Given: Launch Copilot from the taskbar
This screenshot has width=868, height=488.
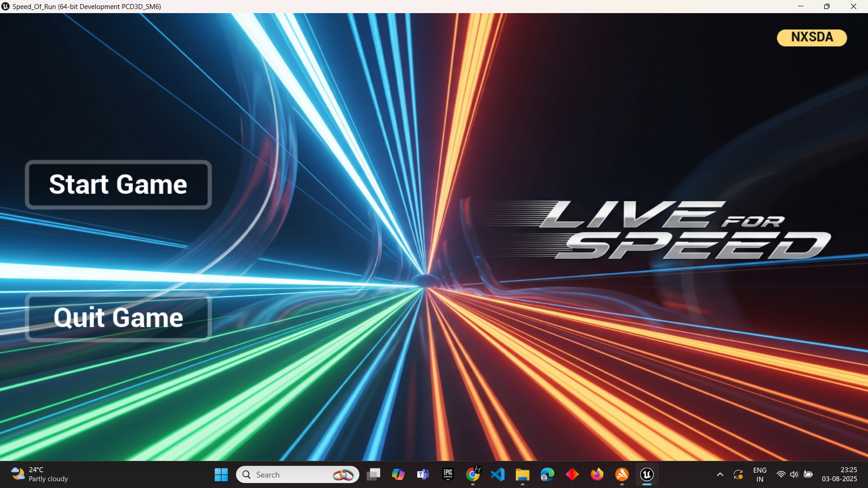Looking at the screenshot, I should click(x=398, y=474).
